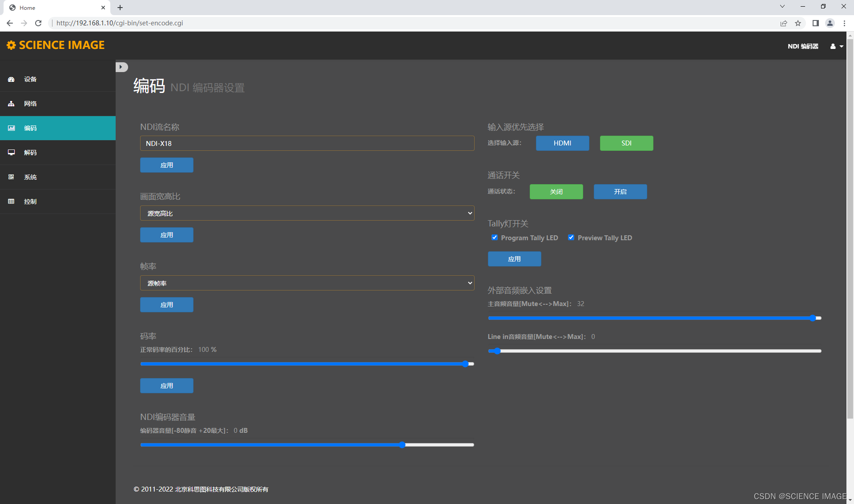Open the Chrome three-dot menu icon
854x504 pixels.
(x=844, y=23)
